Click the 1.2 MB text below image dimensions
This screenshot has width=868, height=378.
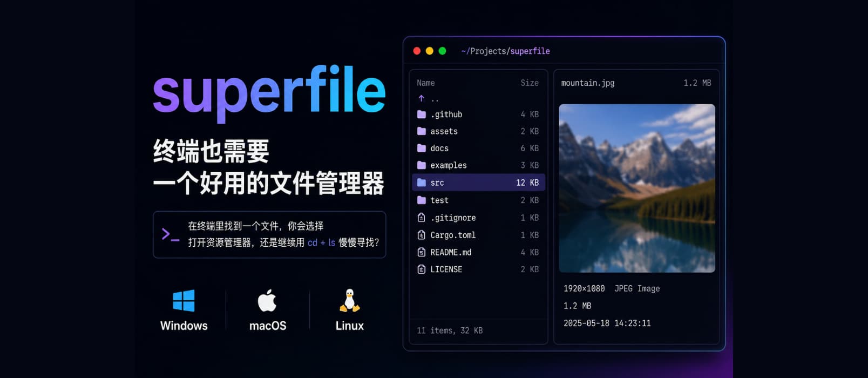click(578, 306)
